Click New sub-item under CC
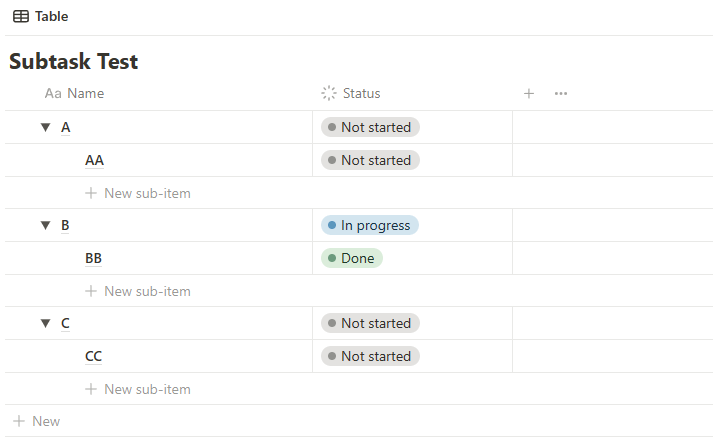Image resolution: width=722 pixels, height=447 pixels. point(138,389)
